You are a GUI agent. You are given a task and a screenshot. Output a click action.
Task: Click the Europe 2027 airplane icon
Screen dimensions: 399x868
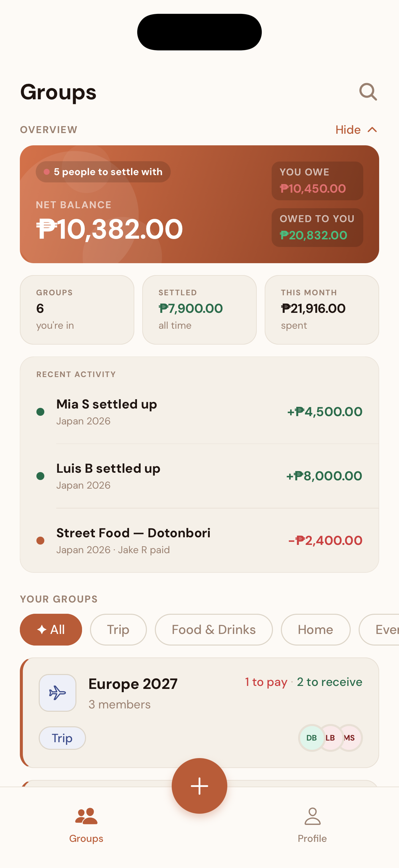[58, 693]
